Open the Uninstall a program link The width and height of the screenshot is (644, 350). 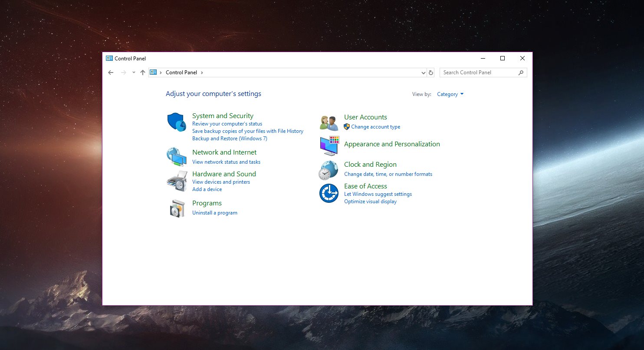click(215, 212)
